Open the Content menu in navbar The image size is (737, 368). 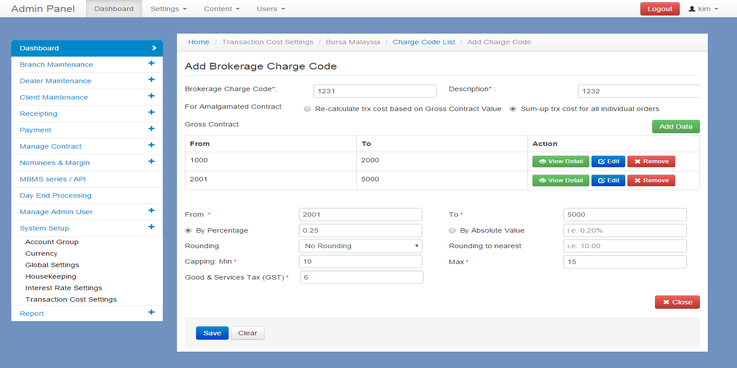click(x=221, y=8)
